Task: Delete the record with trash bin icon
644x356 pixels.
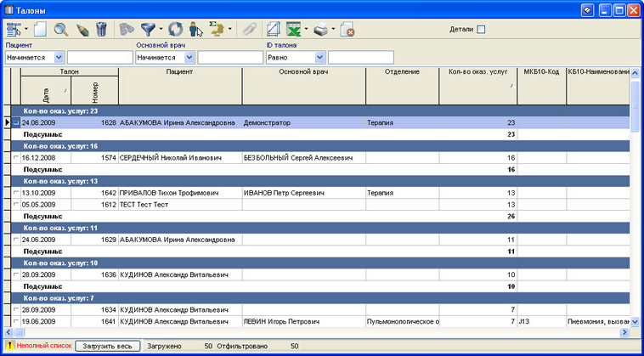Action: coord(101,30)
